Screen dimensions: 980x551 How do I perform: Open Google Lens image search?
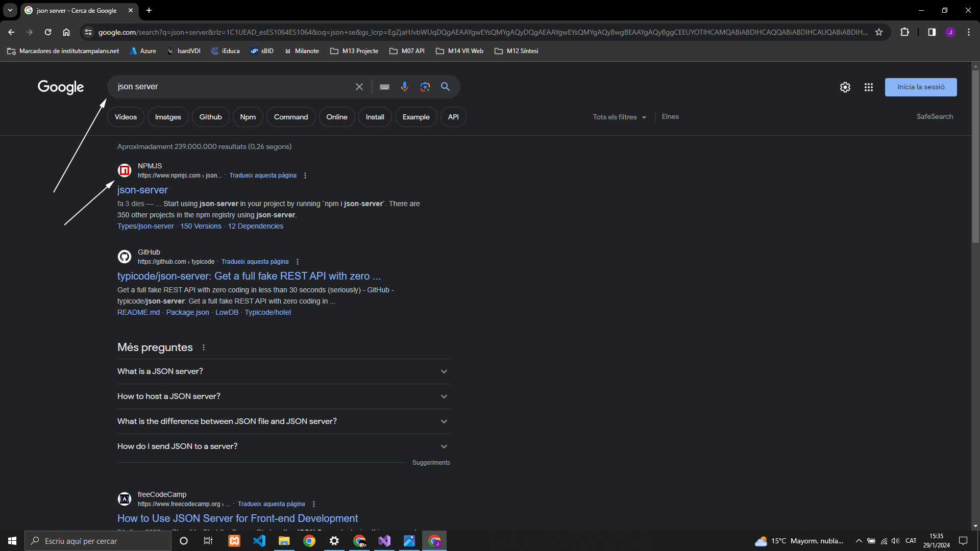pyautogui.click(x=425, y=87)
